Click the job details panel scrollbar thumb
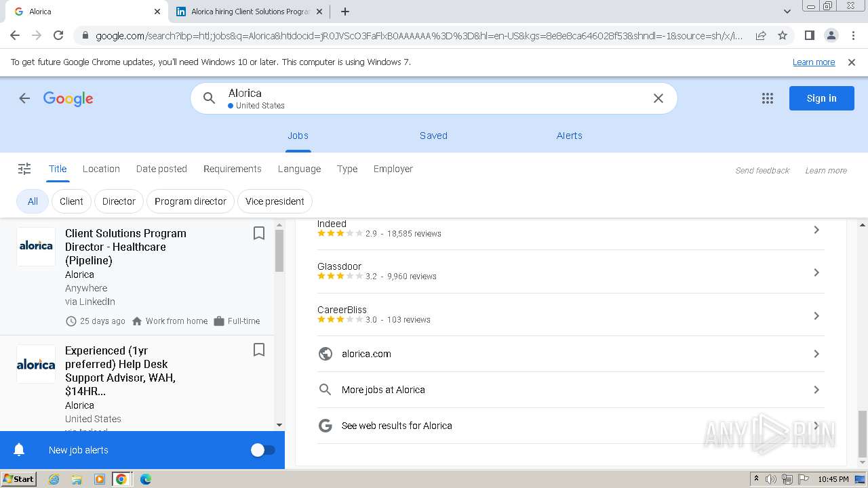 click(863, 434)
